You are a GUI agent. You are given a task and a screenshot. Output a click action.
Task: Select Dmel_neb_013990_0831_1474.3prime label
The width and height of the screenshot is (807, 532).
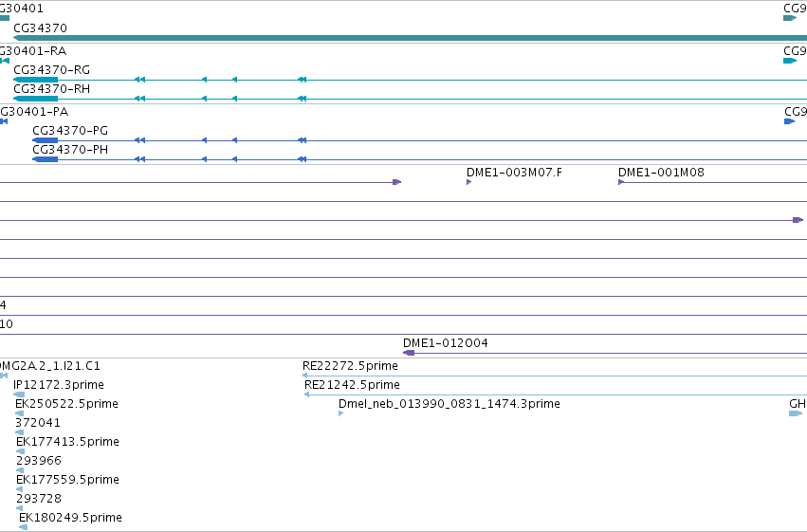449,404
